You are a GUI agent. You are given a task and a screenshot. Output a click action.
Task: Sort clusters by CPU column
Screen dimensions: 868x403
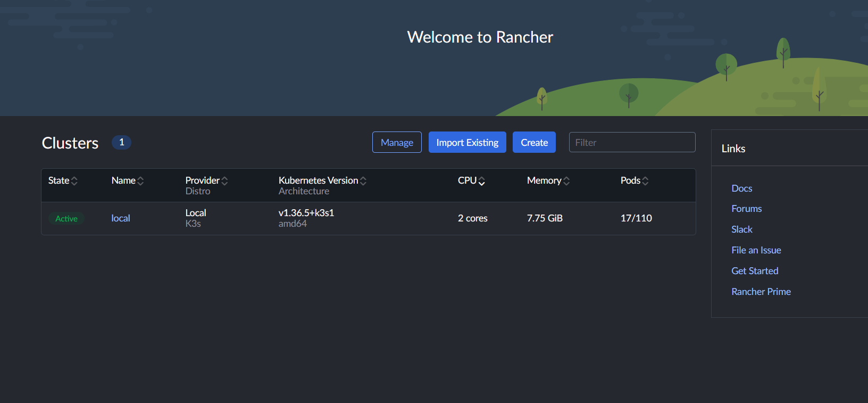pyautogui.click(x=471, y=180)
